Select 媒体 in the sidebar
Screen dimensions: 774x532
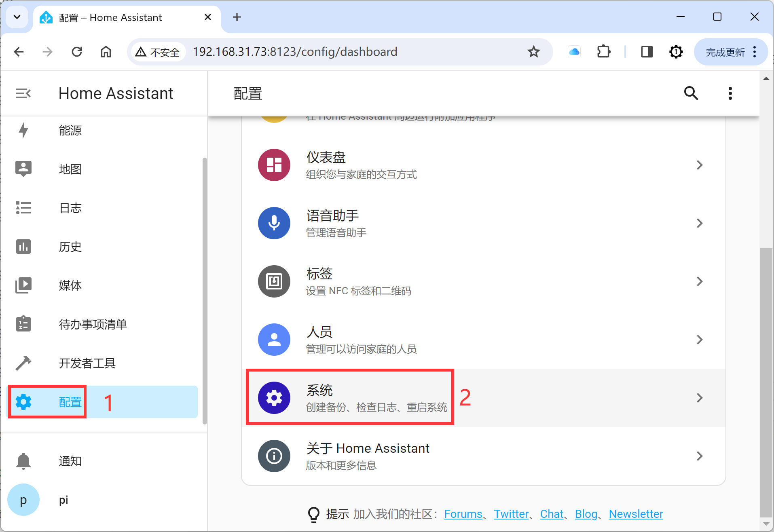point(103,285)
